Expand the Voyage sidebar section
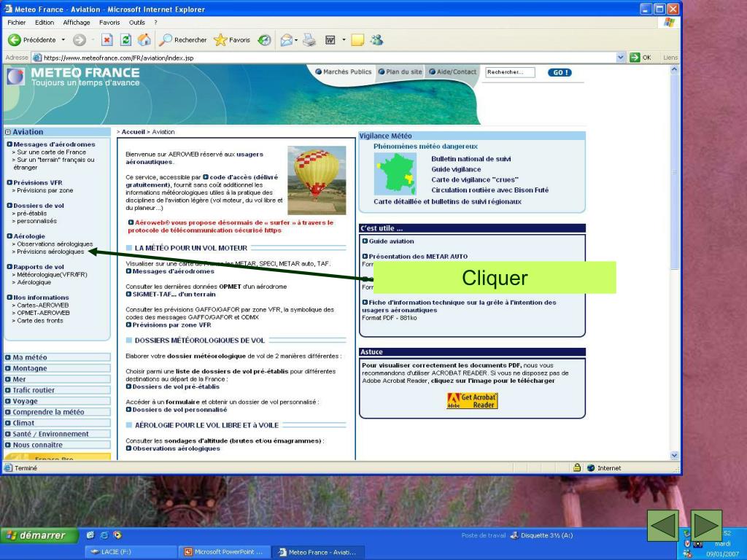Image resolution: width=747 pixels, height=560 pixels. click(x=57, y=401)
